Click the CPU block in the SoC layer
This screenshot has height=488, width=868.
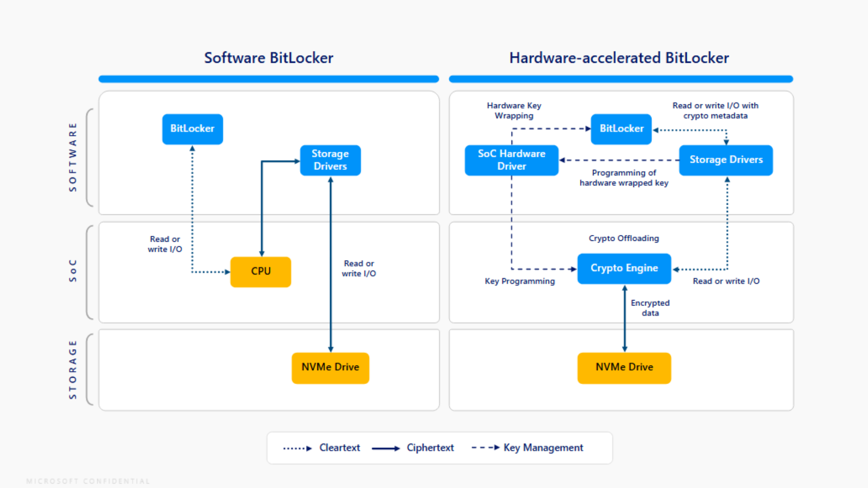pyautogui.click(x=260, y=272)
